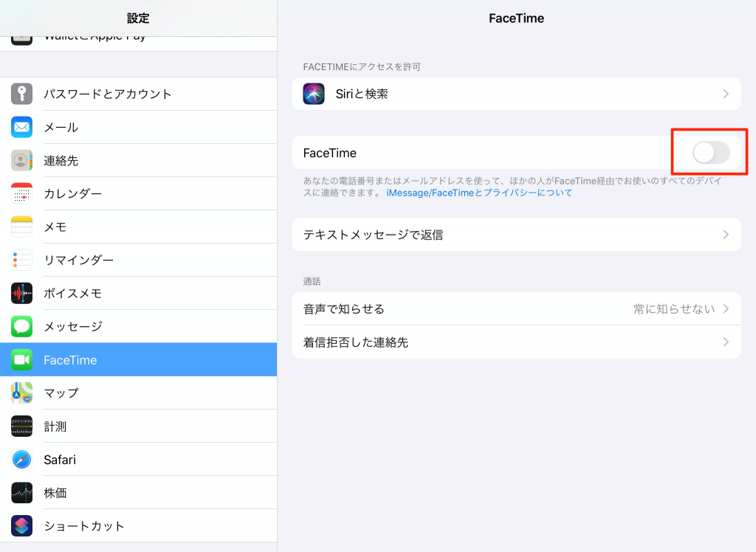Screen dimensions: 756x552
Task: Open iMessage/FaceTimeとプライバシーについて link
Action: coord(479,193)
